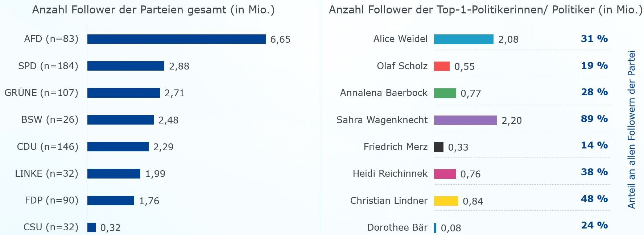The width and height of the screenshot is (644, 235).
Task: Click the SPD (n=184) label
Action: pyautogui.click(x=48, y=66)
